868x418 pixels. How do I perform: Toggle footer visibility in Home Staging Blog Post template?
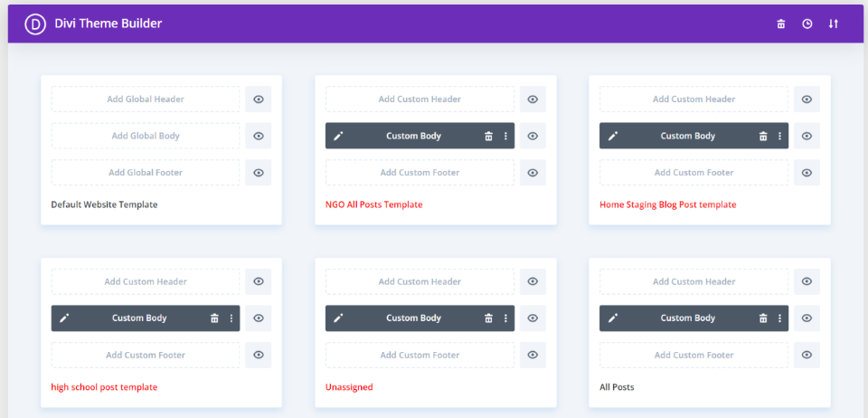(807, 173)
